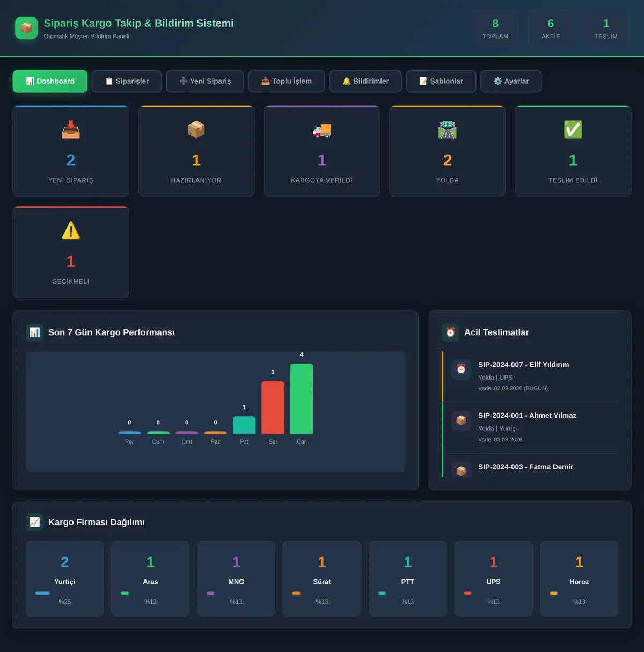Open the Yeni Sipariş tab
Image resolution: width=644 pixels, height=652 pixels.
(x=205, y=81)
